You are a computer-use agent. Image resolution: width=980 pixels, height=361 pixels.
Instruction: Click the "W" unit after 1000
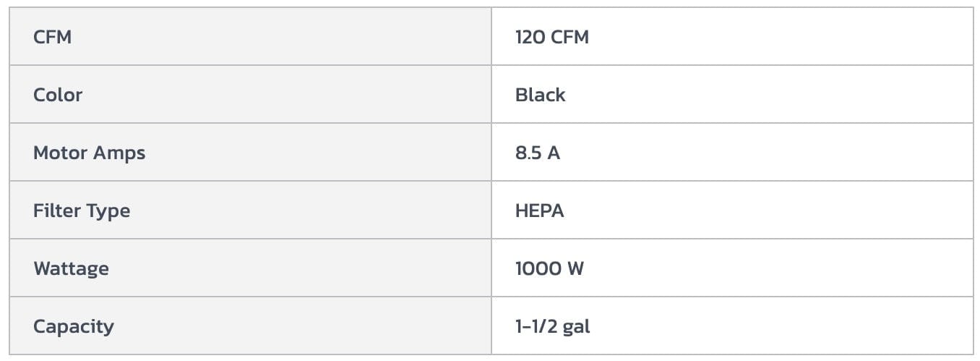[576, 268]
